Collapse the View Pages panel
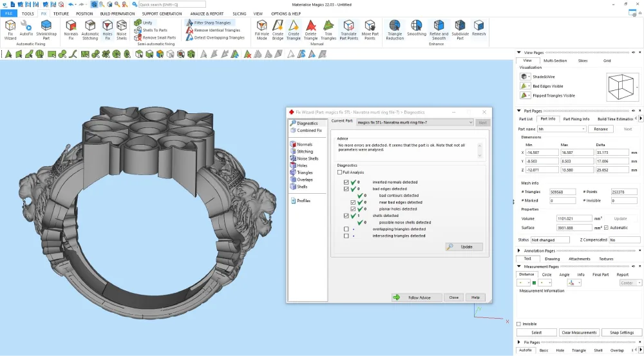 click(519, 53)
